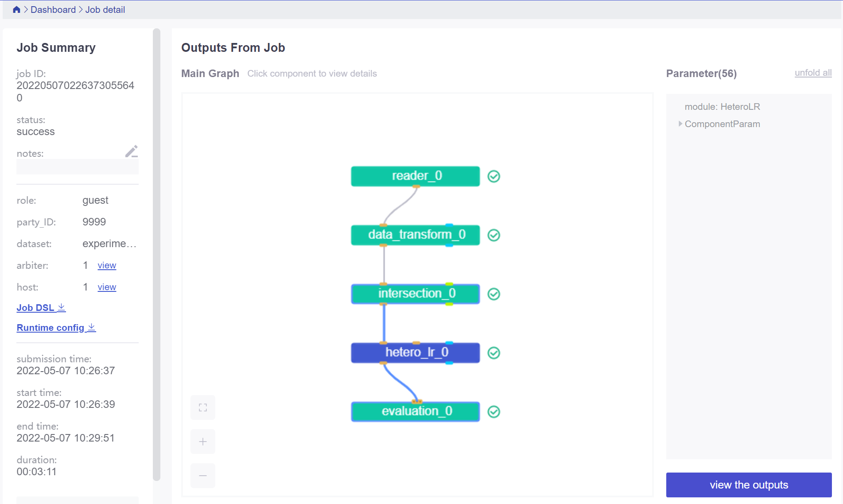The height and width of the screenshot is (504, 843).
Task: Click the hetero_lr_0 success checkmark icon
Action: point(494,353)
